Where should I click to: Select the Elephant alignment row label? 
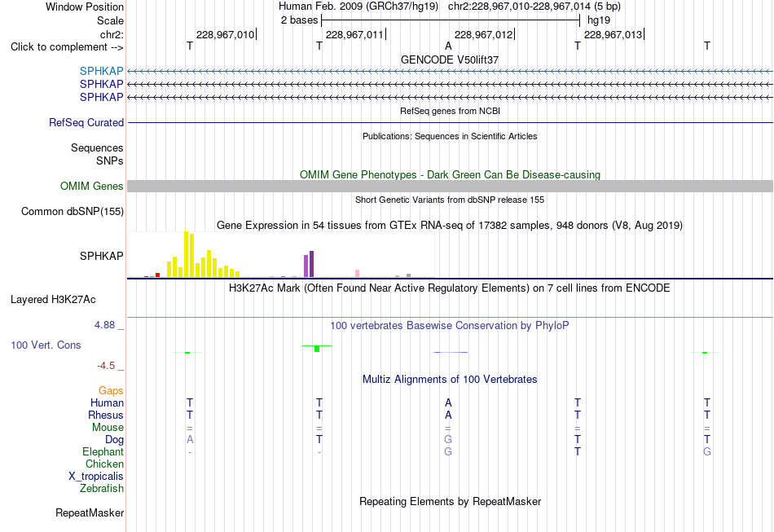click(103, 452)
